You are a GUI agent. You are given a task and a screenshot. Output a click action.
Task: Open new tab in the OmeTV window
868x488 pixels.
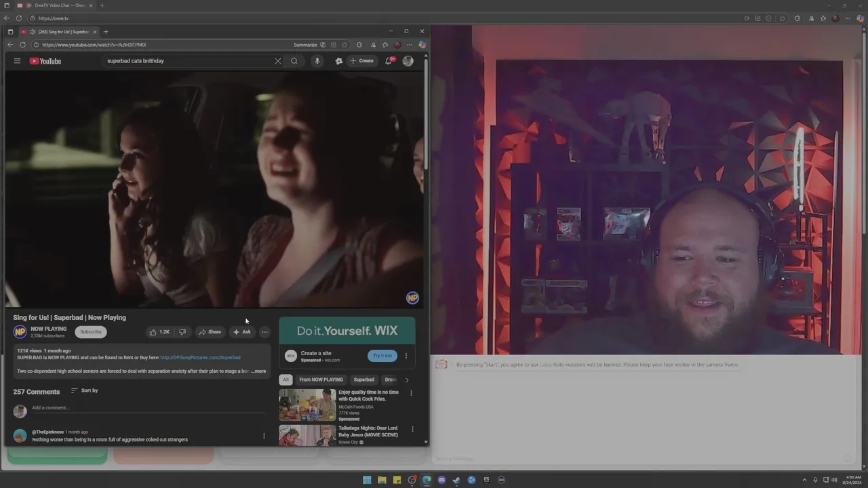[x=102, y=5]
